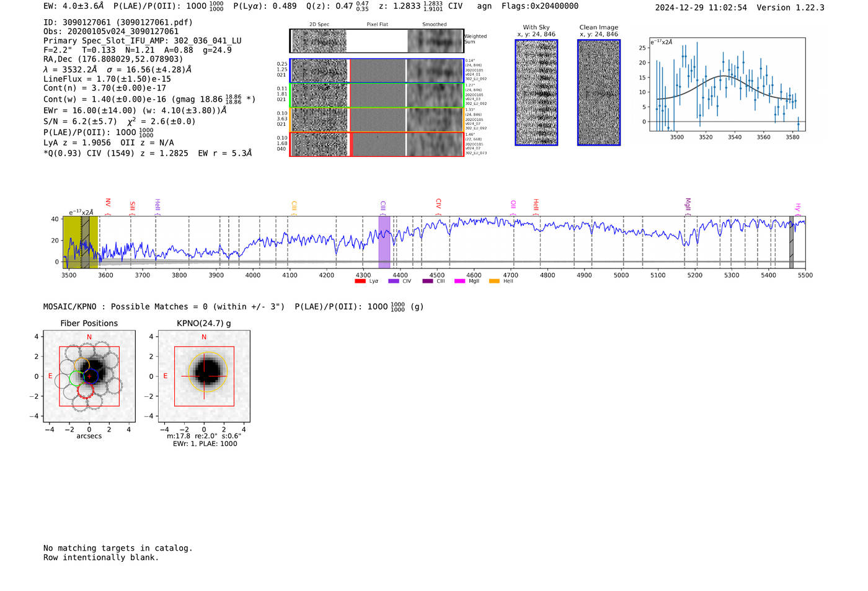Select the orange-bordered fiber spectrum row
The image size is (868, 591).
click(376, 120)
